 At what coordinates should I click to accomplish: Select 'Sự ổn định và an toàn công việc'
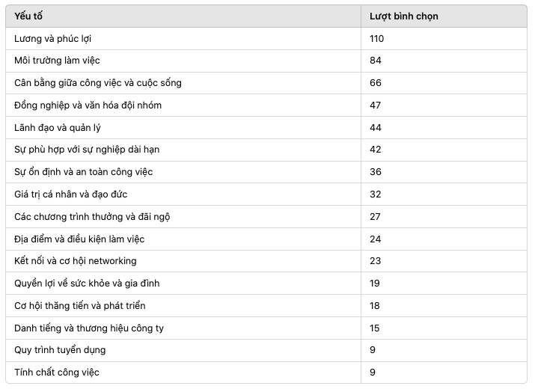point(83,172)
